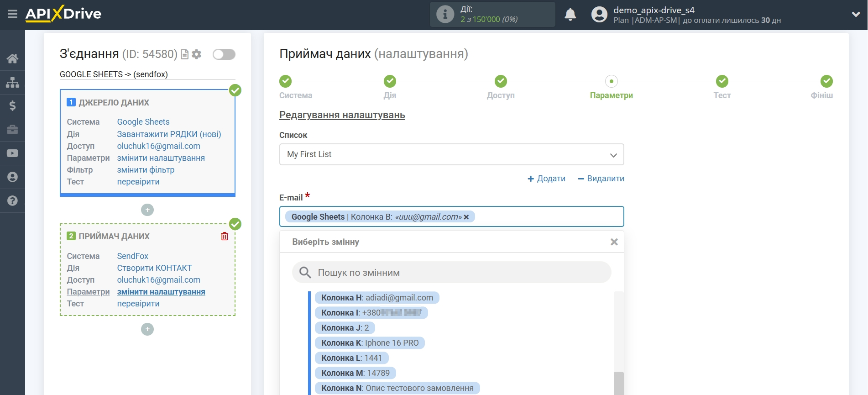The width and height of the screenshot is (868, 395).
Task: Select variable Колонка I phone number
Action: pos(371,313)
